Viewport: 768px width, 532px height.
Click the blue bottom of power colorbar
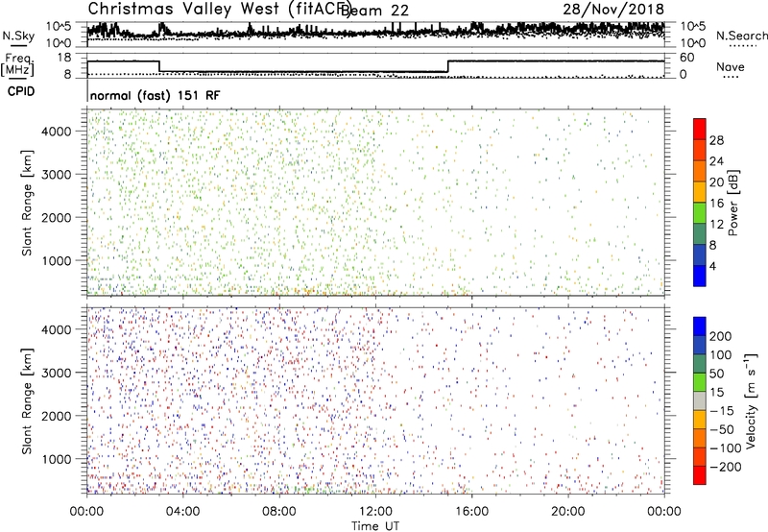click(700, 276)
